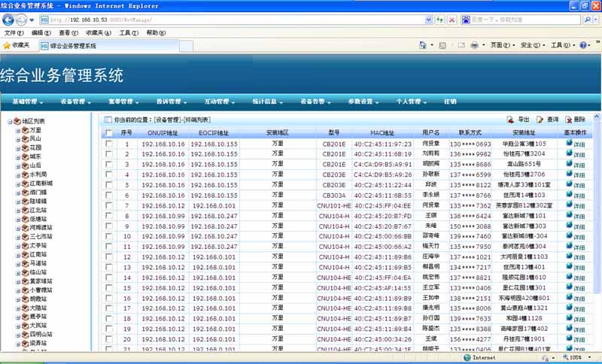Click the IE print icon
Screen dimensions: 602x364
474,46
